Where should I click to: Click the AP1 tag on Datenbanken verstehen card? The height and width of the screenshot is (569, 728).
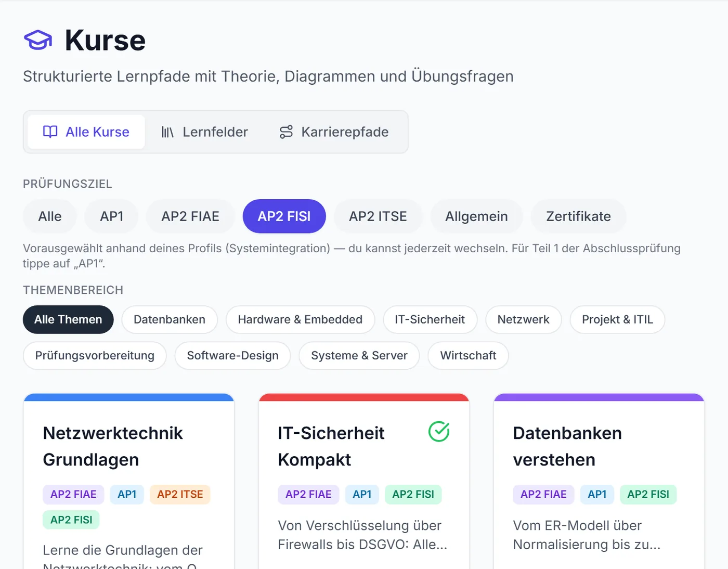[x=597, y=494]
